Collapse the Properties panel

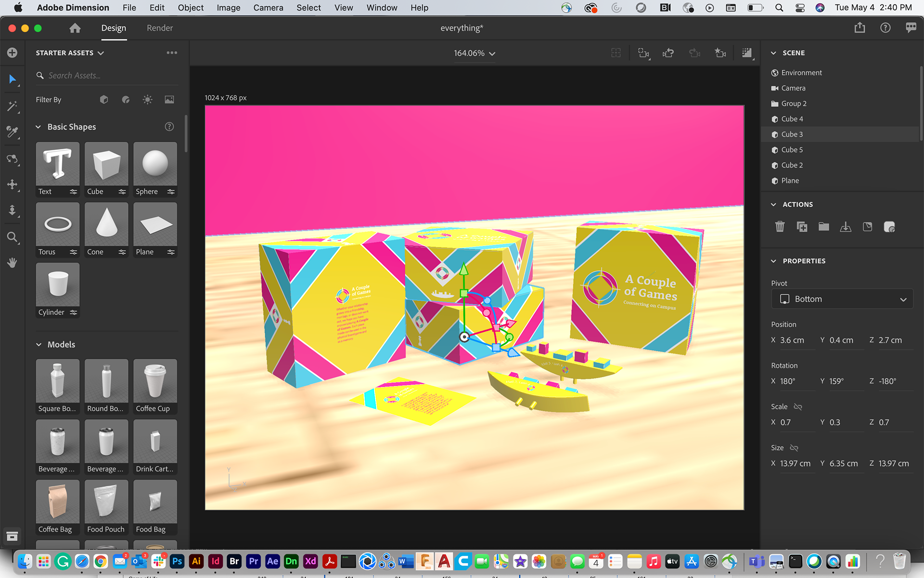(x=774, y=261)
